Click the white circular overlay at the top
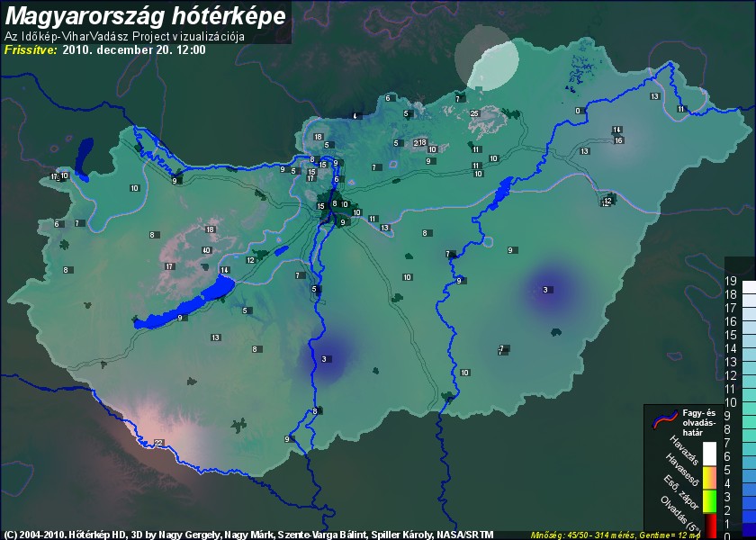756x540 pixels. tap(486, 56)
